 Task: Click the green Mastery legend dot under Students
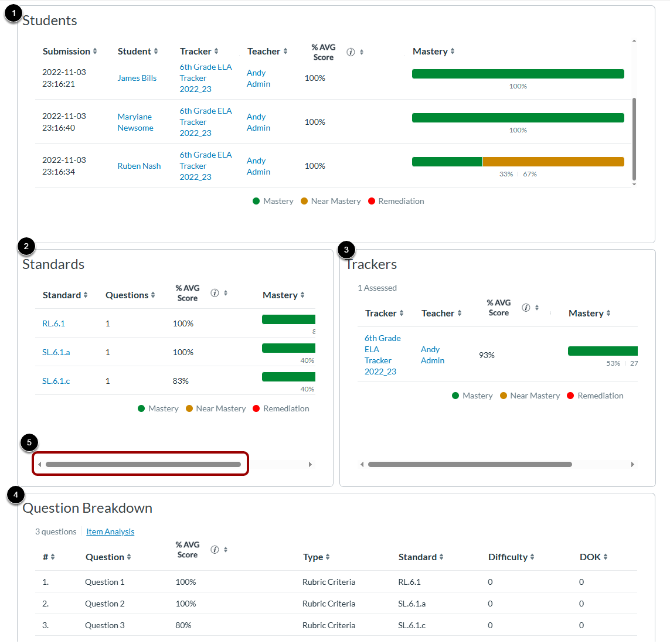pyautogui.click(x=257, y=201)
